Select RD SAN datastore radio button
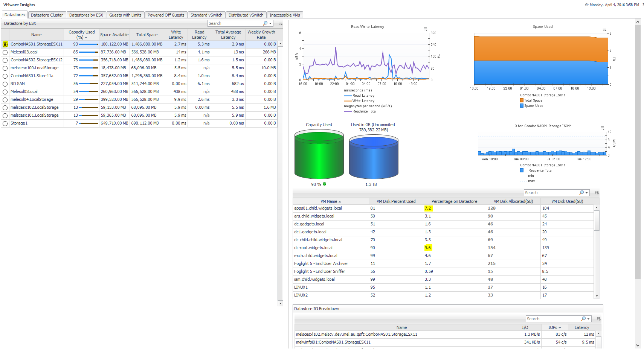The image size is (644, 353). point(5,84)
